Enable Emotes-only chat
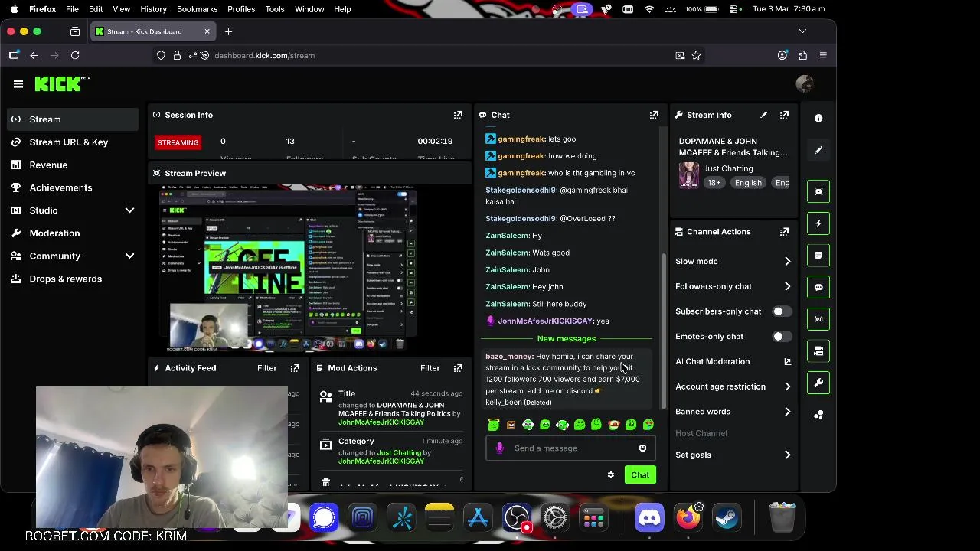Screen dimensions: 980x551 point(781,337)
